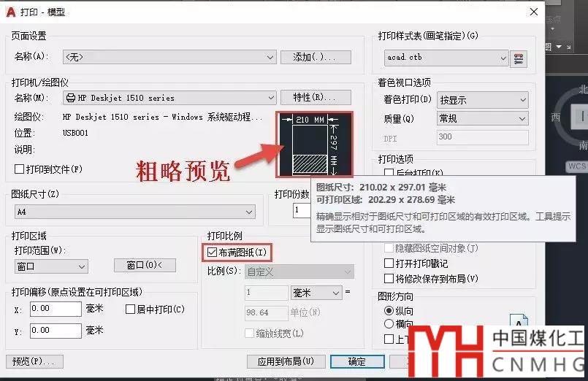Close the Print - Model dialog
This screenshot has width=588, height=381.
click(x=534, y=12)
